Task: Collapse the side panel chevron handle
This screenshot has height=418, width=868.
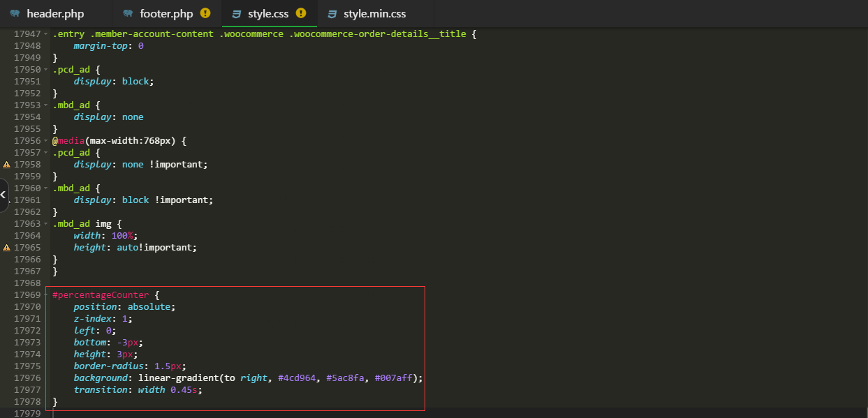Action: pos(3,195)
